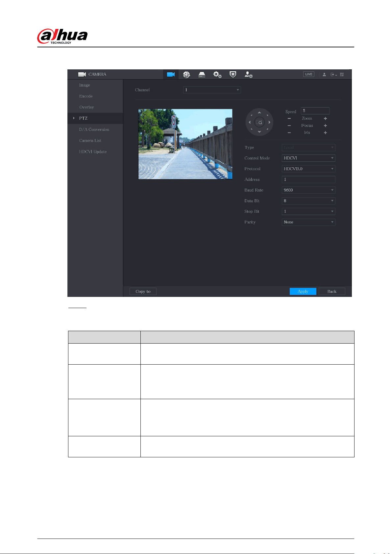
Task: Open the Channel dropdown
Action: 212,90
